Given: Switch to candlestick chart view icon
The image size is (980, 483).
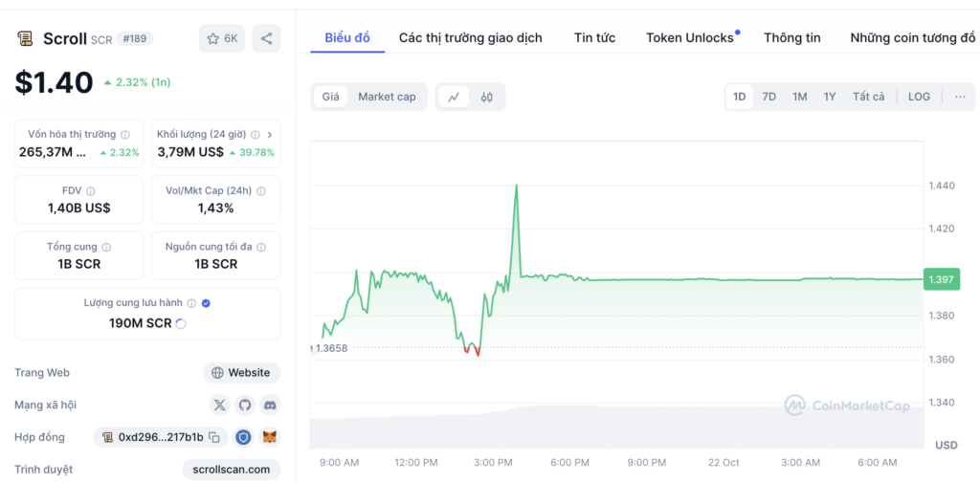Looking at the screenshot, I should [487, 97].
